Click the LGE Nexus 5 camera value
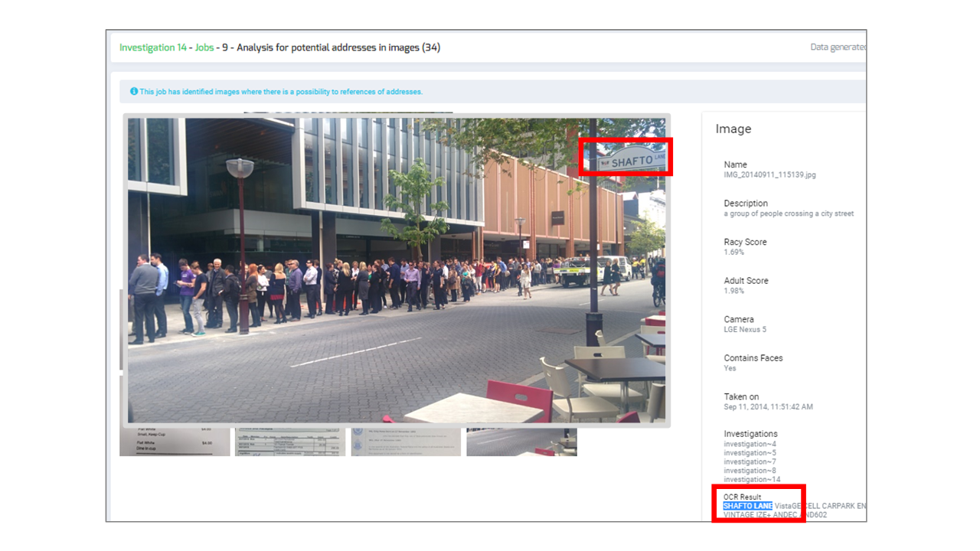 [x=745, y=330]
